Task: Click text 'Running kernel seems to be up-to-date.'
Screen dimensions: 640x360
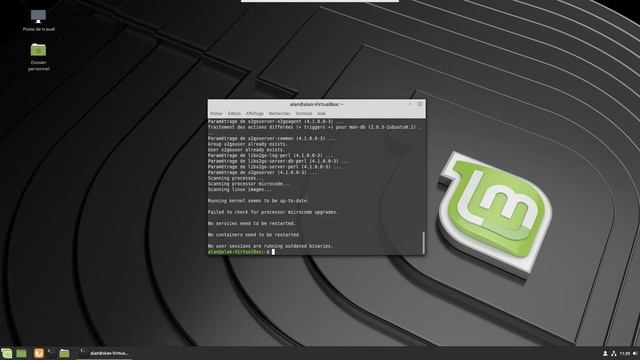Action: pyautogui.click(x=258, y=201)
